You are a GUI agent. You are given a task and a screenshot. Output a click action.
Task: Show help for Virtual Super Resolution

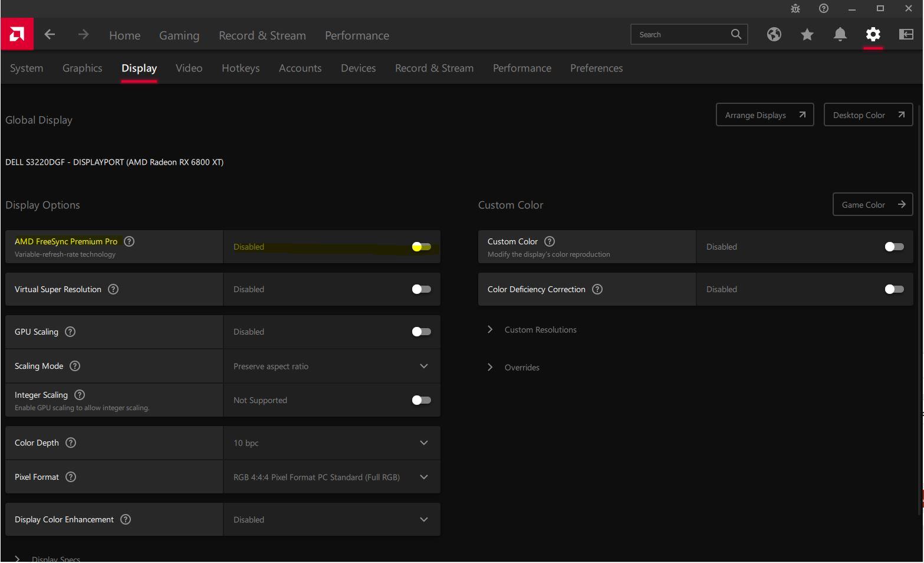coord(113,289)
